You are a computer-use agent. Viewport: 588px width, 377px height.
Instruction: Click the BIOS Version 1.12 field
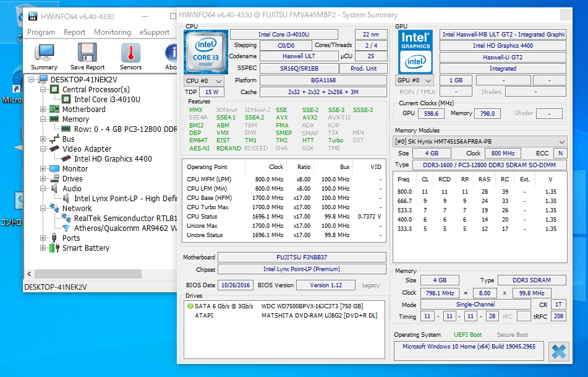point(326,285)
